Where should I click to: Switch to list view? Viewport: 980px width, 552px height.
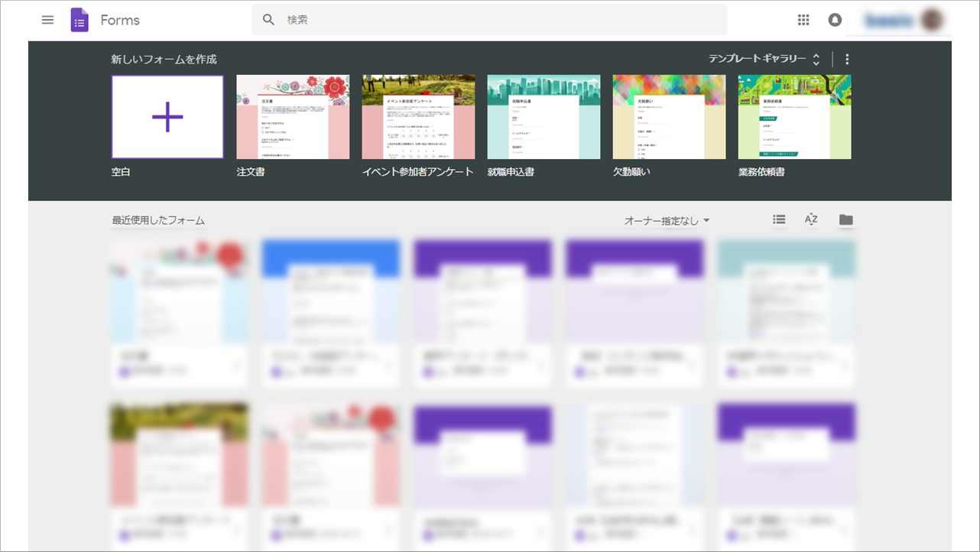click(x=779, y=219)
